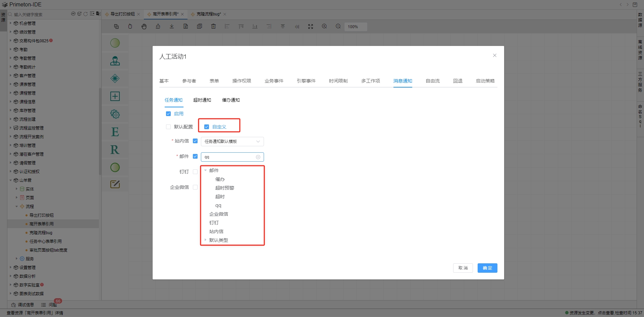Expand the 服务 node under 山羊君
The height and width of the screenshot is (317, 644).
click(16, 259)
